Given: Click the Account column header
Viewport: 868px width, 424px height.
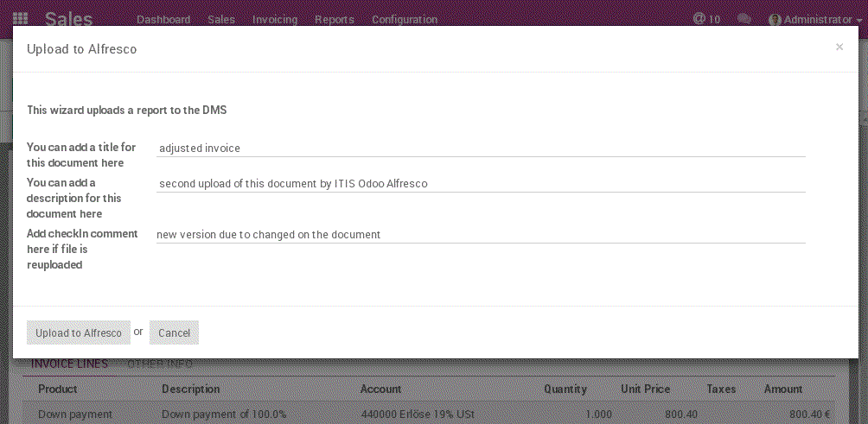Looking at the screenshot, I should point(381,389).
